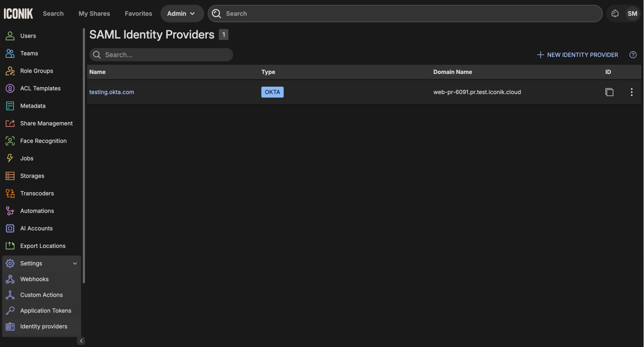644x347 pixels.
Task: Open Favorites in top navigation
Action: (138, 14)
